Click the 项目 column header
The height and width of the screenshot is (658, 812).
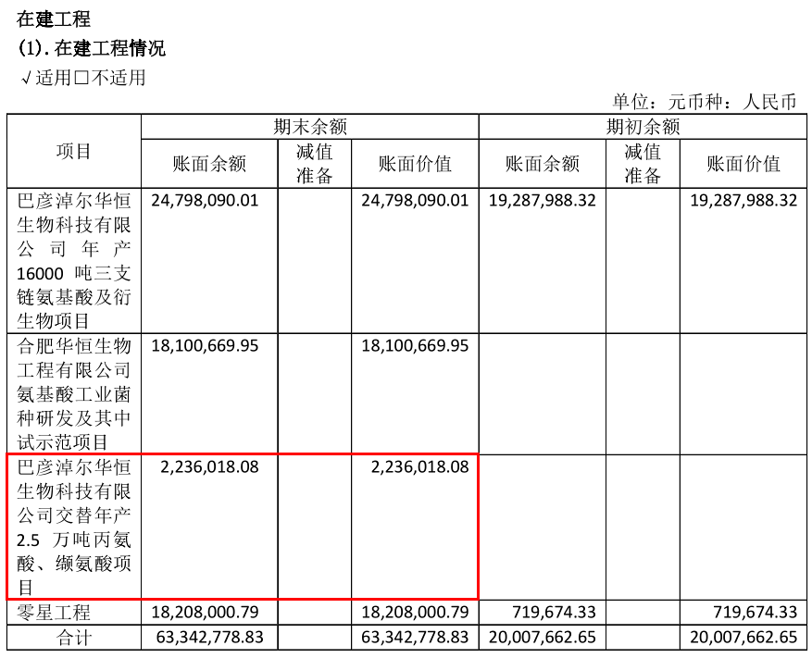(74, 151)
